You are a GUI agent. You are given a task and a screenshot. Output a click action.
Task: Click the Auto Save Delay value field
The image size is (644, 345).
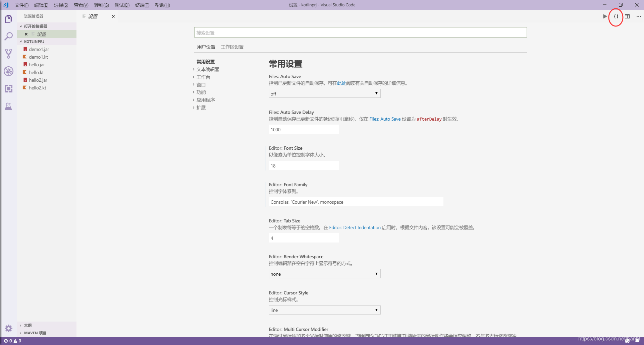coord(304,129)
